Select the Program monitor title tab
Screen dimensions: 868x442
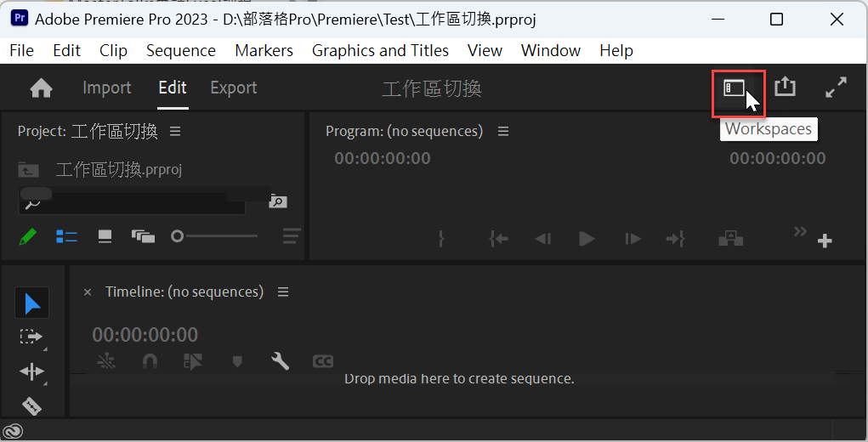(x=404, y=131)
